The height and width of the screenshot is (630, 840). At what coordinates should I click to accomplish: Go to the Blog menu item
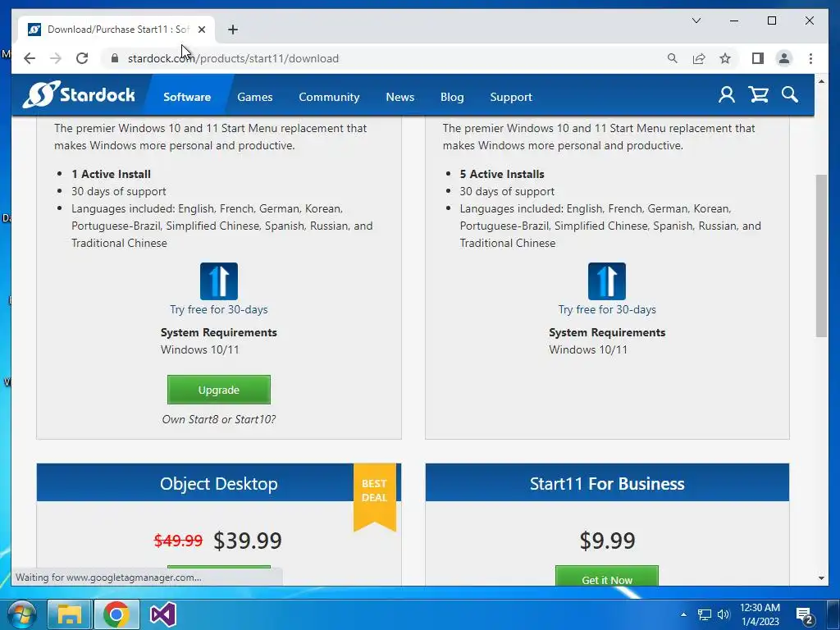(452, 97)
